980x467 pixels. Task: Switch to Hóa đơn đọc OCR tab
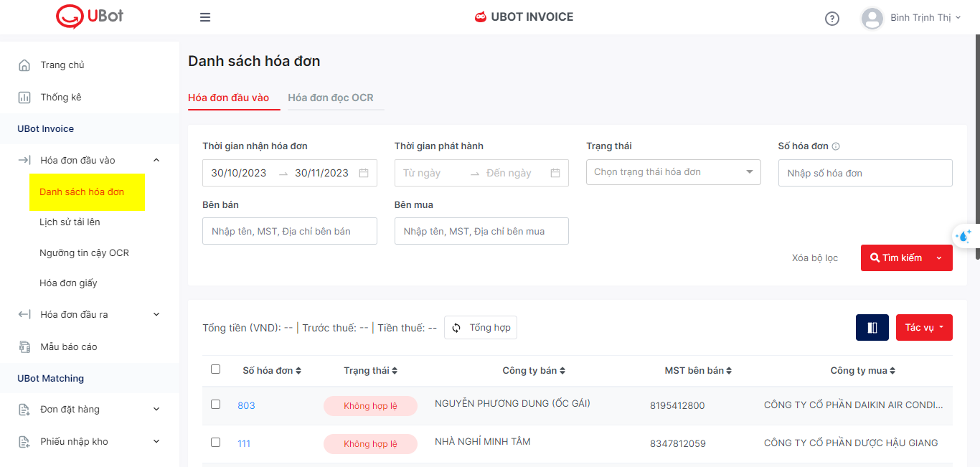click(331, 98)
